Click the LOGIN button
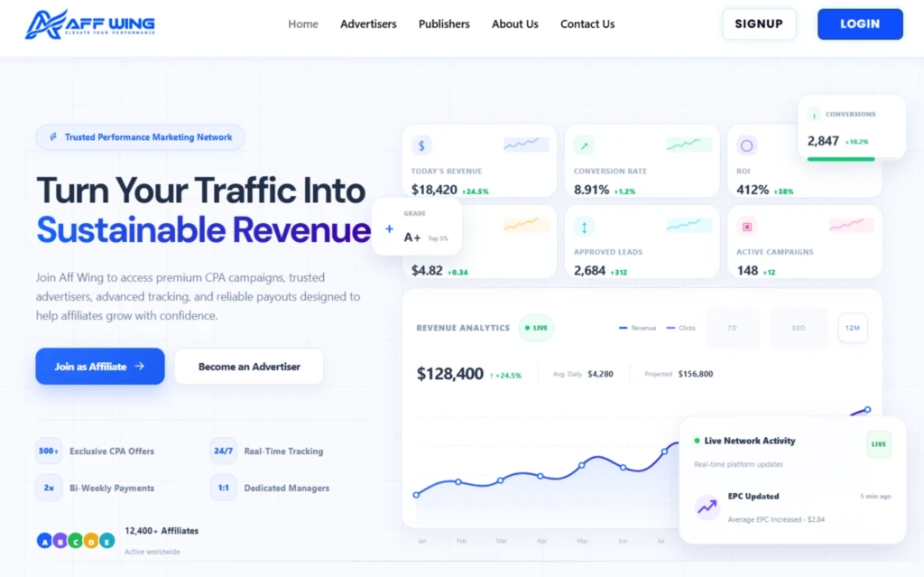Image resolution: width=924 pixels, height=577 pixels. point(860,24)
